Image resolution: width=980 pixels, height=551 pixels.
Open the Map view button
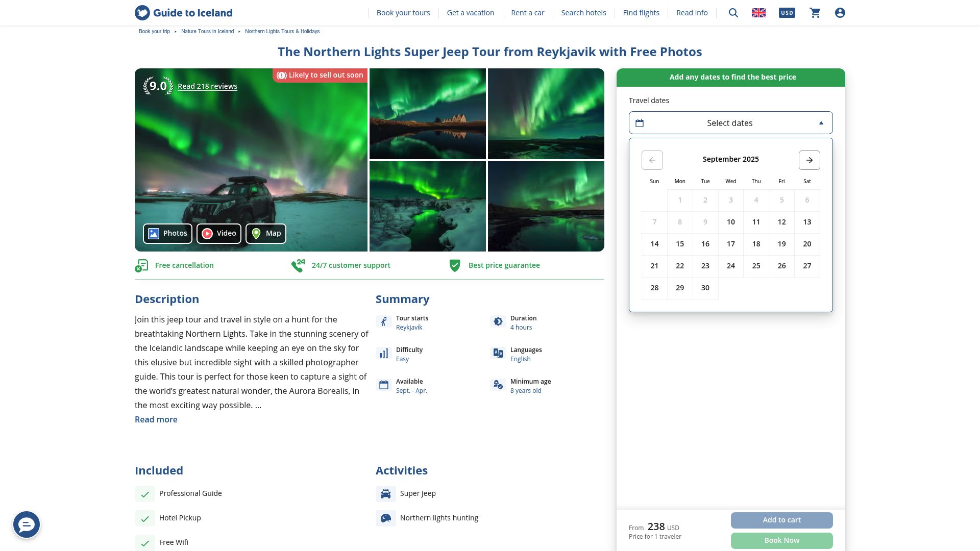(266, 234)
